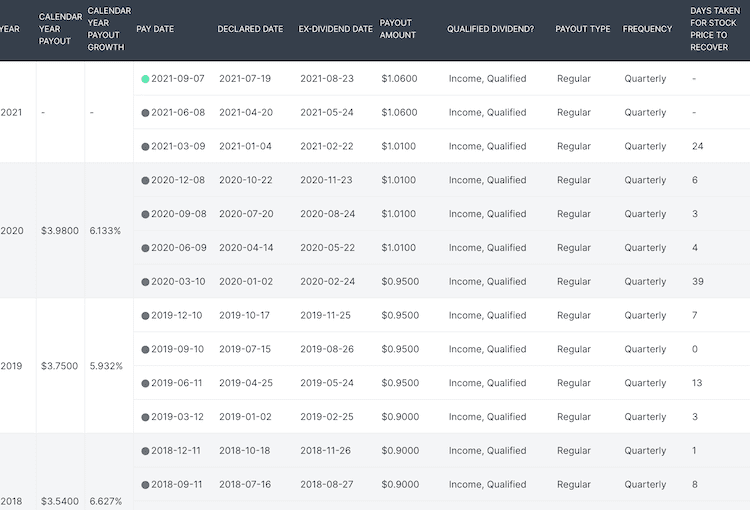Click recovery days value 39
The width and height of the screenshot is (750, 510).
[x=698, y=282]
